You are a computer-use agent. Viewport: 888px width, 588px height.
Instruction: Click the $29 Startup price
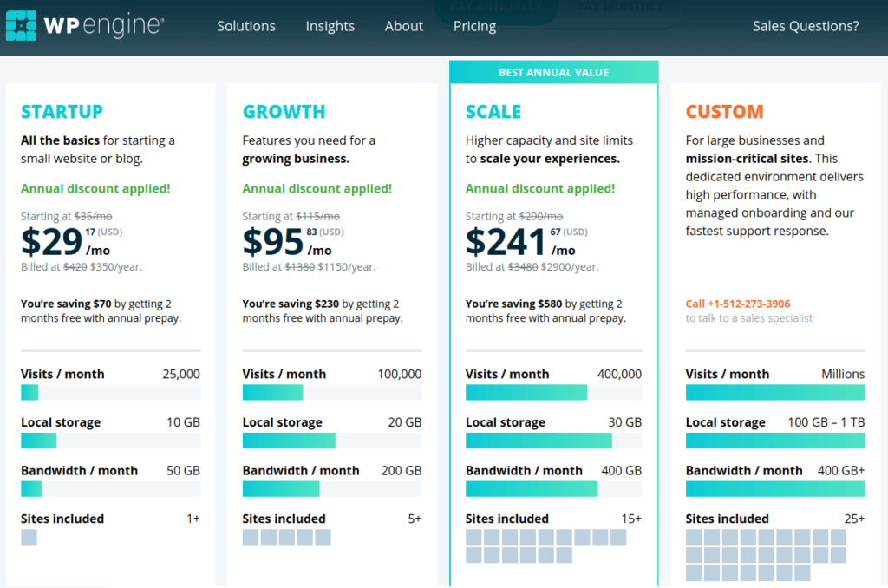coord(52,242)
